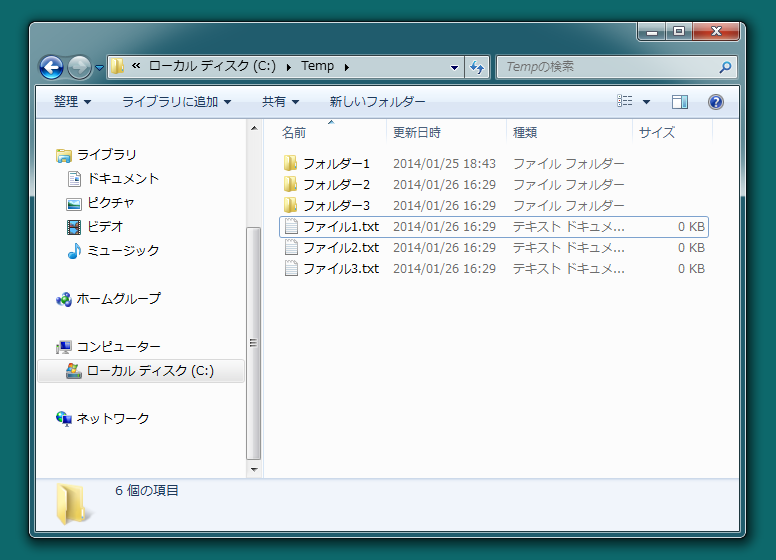Click the details pane folder thumbnail
Viewport: 776px width, 560px height.
click(x=73, y=504)
